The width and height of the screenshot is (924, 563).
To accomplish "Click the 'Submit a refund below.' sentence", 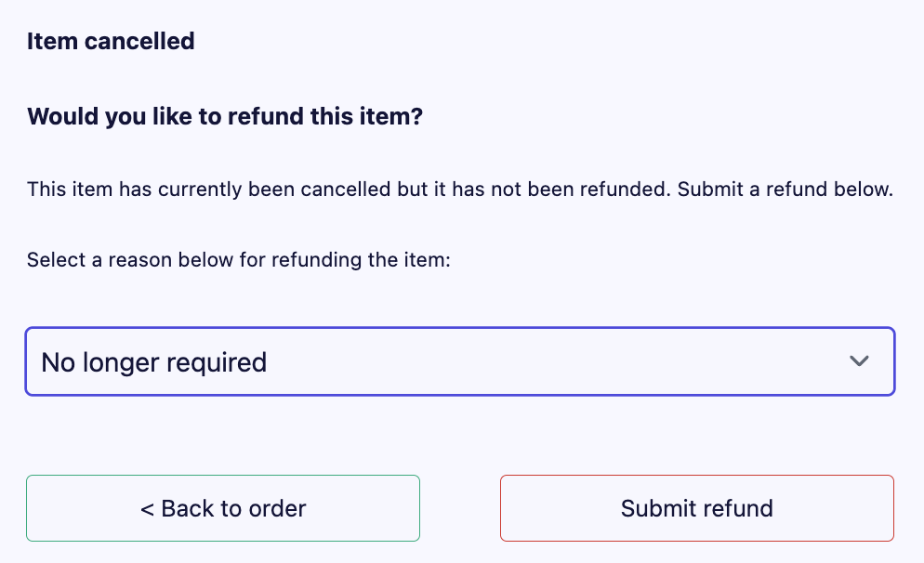I will click(785, 190).
